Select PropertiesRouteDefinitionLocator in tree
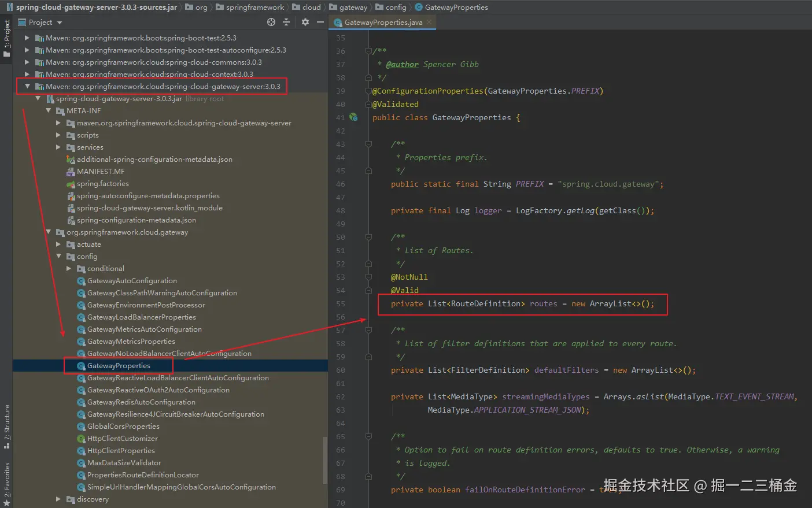This screenshot has width=812, height=508. point(143,475)
